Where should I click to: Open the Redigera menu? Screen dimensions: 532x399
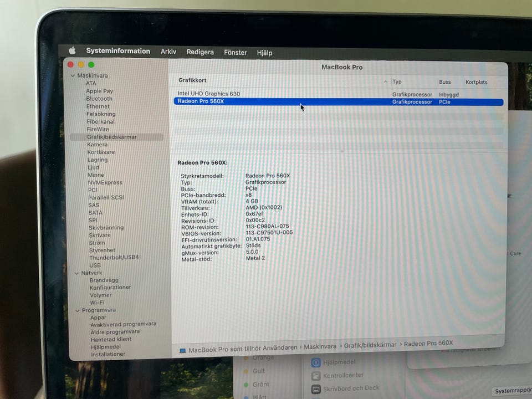pos(200,52)
